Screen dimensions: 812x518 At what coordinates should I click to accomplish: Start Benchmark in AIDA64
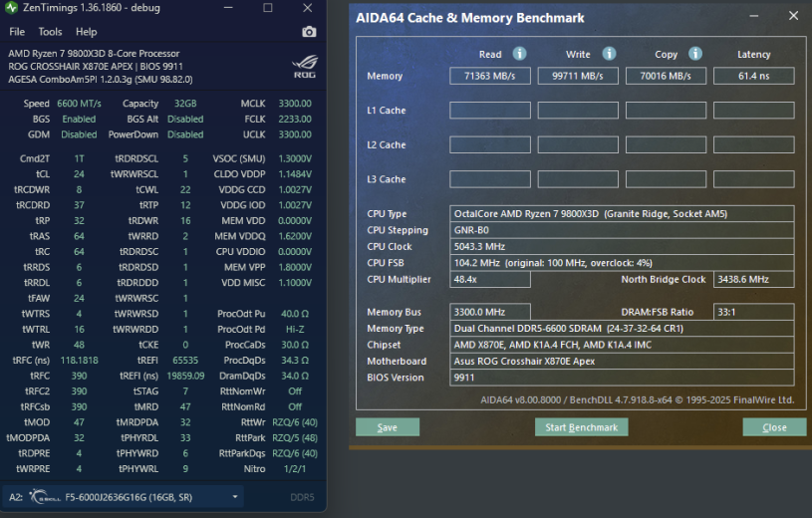pos(581,427)
